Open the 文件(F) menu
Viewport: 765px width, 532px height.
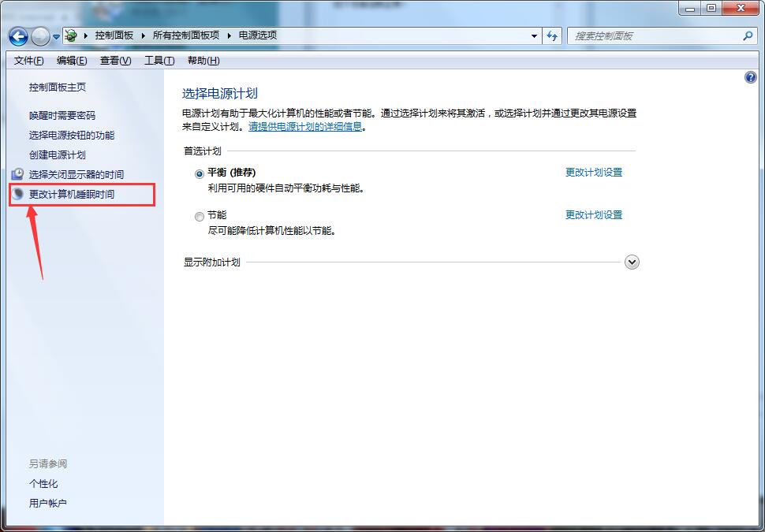(x=28, y=61)
